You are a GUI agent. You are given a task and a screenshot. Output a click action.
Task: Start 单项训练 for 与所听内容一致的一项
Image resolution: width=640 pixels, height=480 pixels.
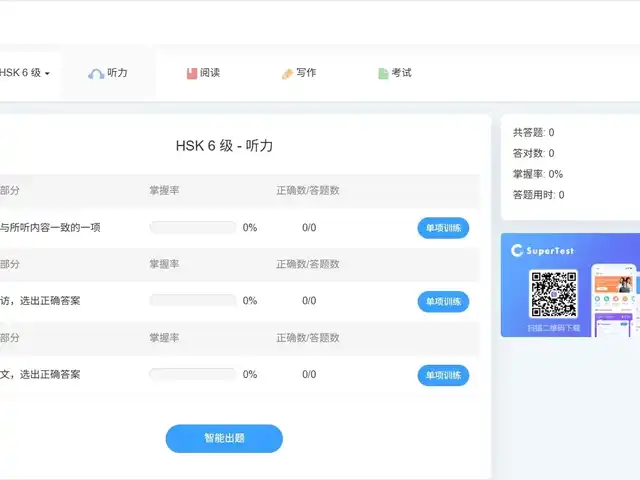pyautogui.click(x=442, y=228)
